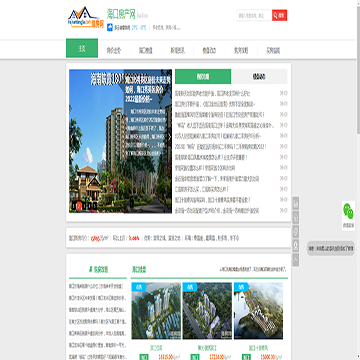This screenshot has height=360, width=360.
Task: Select the orange carousel page indicator 2
Action: tap(79, 206)
